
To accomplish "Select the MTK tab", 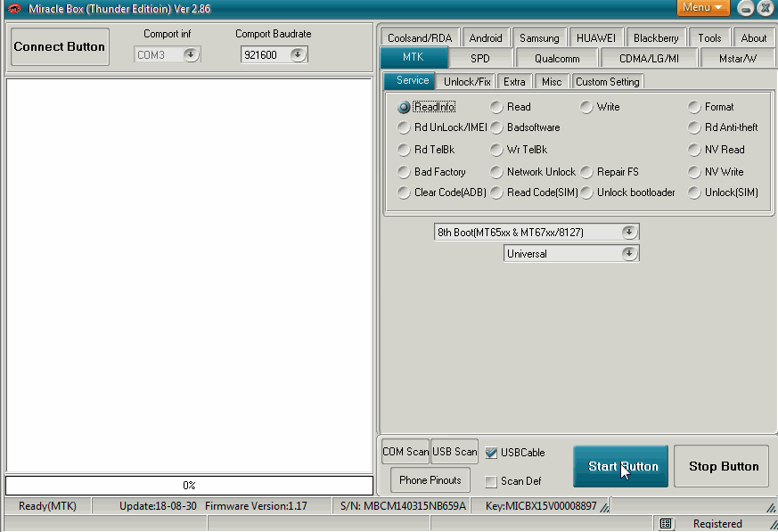I will [414, 57].
